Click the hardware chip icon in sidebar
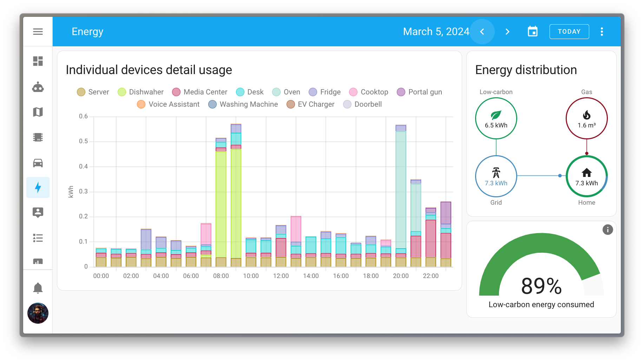 point(38,137)
